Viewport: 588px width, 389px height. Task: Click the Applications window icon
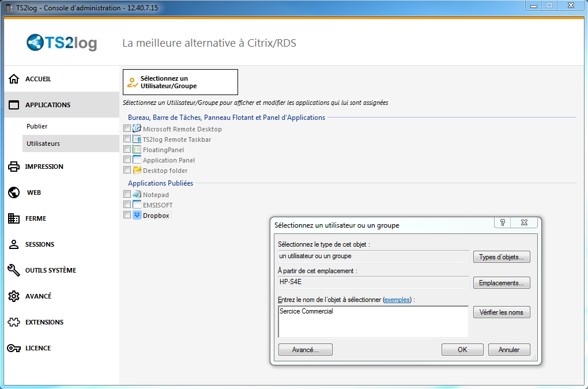(x=14, y=105)
